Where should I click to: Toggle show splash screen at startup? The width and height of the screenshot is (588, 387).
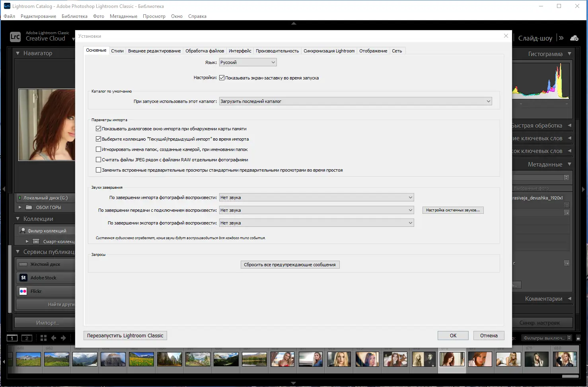coord(222,78)
